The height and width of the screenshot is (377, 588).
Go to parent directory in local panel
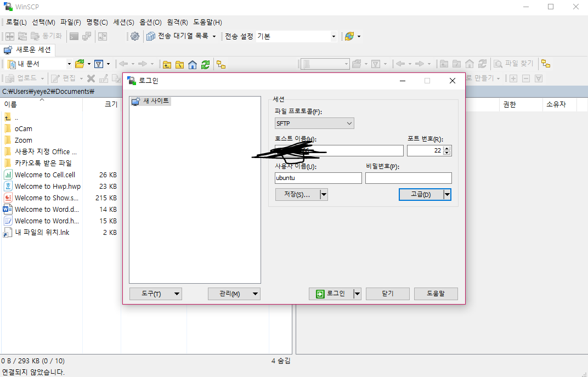tap(167, 65)
